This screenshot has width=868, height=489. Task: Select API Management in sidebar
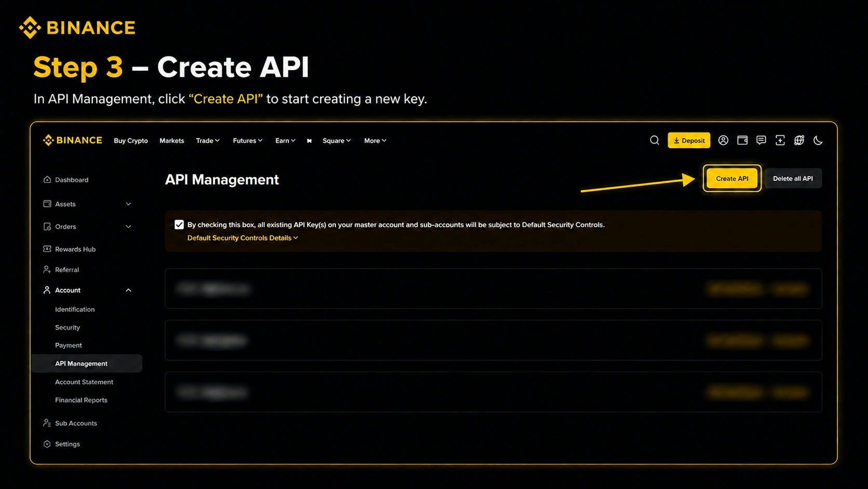87,363
